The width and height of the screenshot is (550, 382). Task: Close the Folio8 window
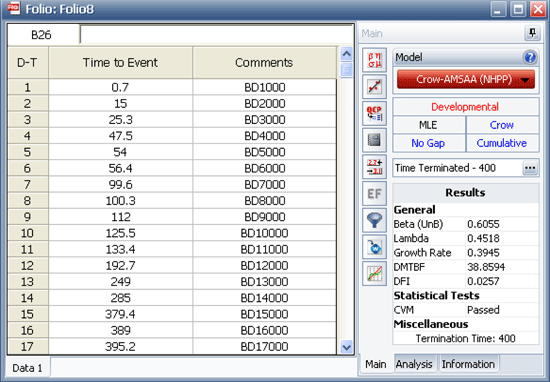click(x=538, y=9)
